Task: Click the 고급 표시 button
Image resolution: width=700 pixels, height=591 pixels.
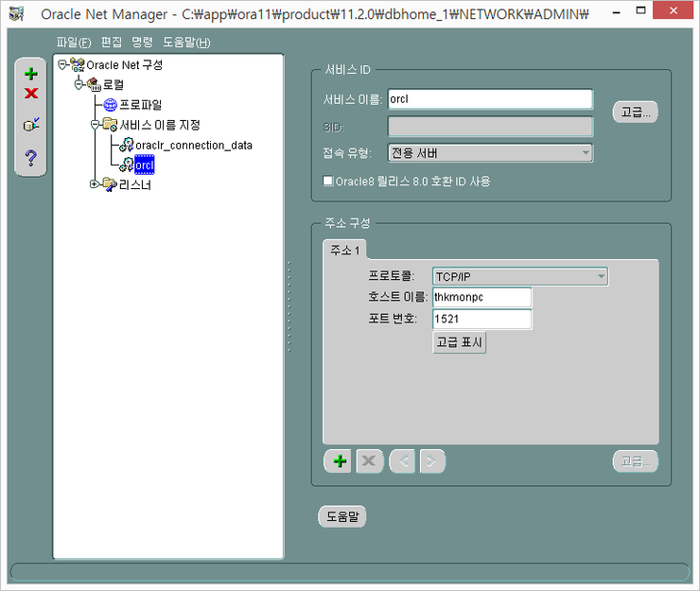Action: coord(460,342)
